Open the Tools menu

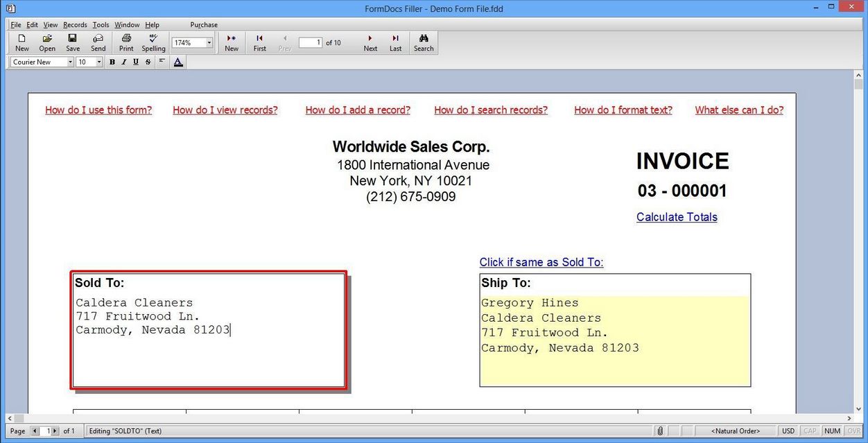(101, 25)
